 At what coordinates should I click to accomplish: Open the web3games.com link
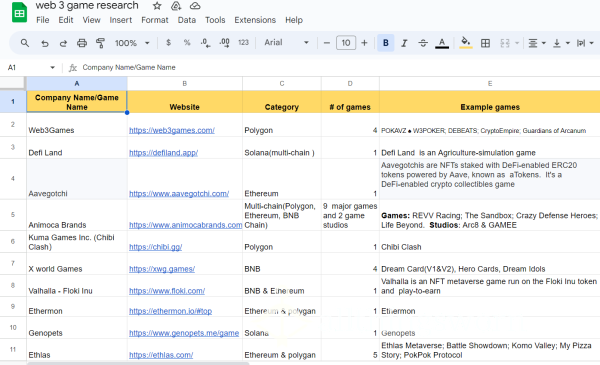click(x=172, y=130)
